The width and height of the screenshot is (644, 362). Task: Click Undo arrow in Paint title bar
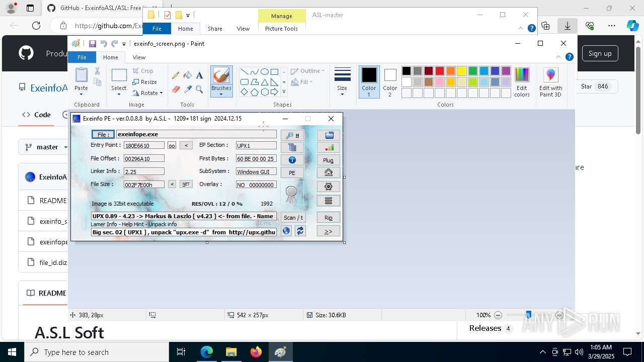click(x=104, y=44)
